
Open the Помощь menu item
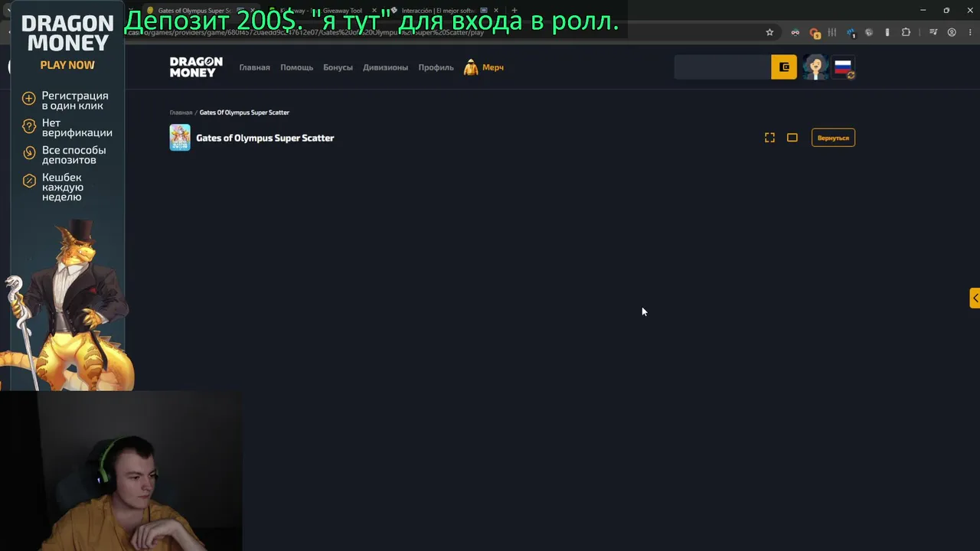click(296, 67)
